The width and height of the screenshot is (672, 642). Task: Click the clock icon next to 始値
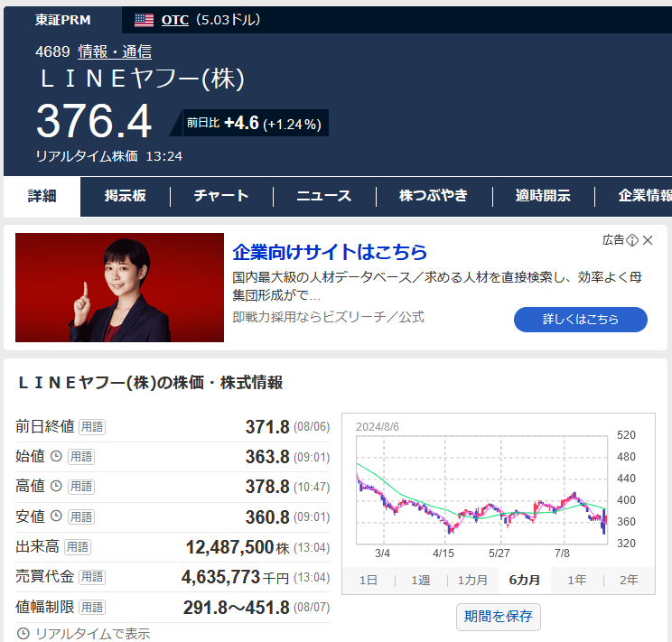tap(56, 456)
